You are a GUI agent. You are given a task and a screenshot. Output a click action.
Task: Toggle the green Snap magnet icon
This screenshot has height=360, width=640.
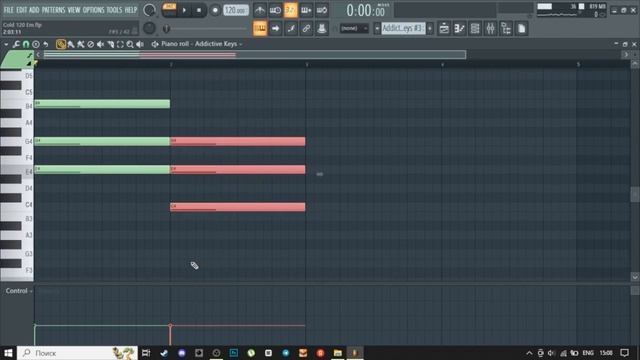(26, 44)
